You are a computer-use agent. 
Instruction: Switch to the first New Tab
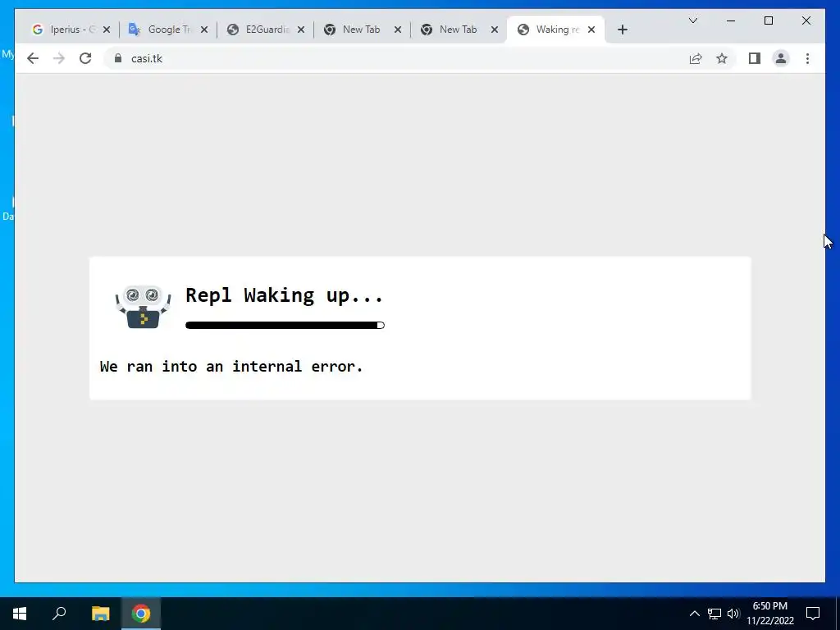coord(354,30)
